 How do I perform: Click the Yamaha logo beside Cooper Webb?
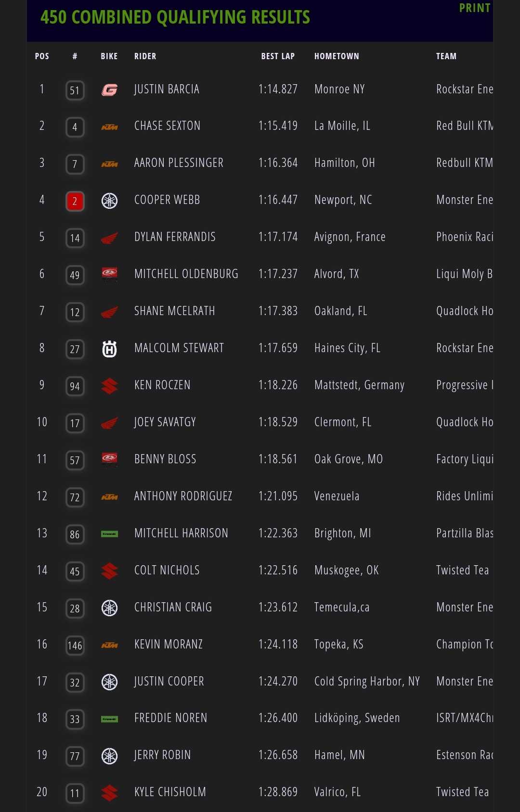point(109,201)
